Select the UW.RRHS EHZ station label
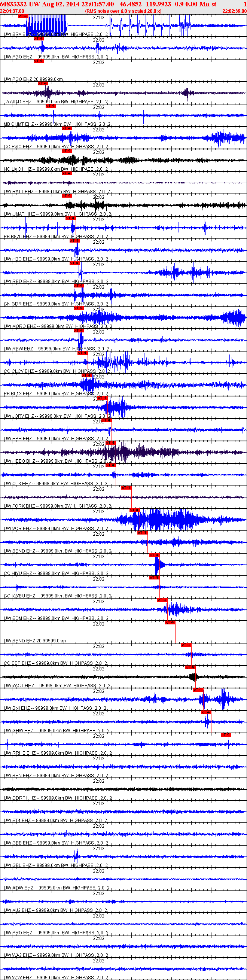 point(58,752)
